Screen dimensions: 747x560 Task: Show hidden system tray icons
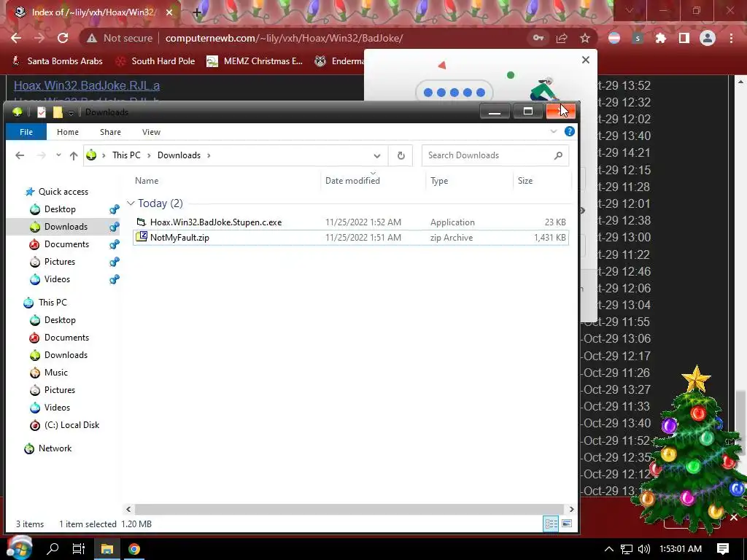click(x=608, y=548)
